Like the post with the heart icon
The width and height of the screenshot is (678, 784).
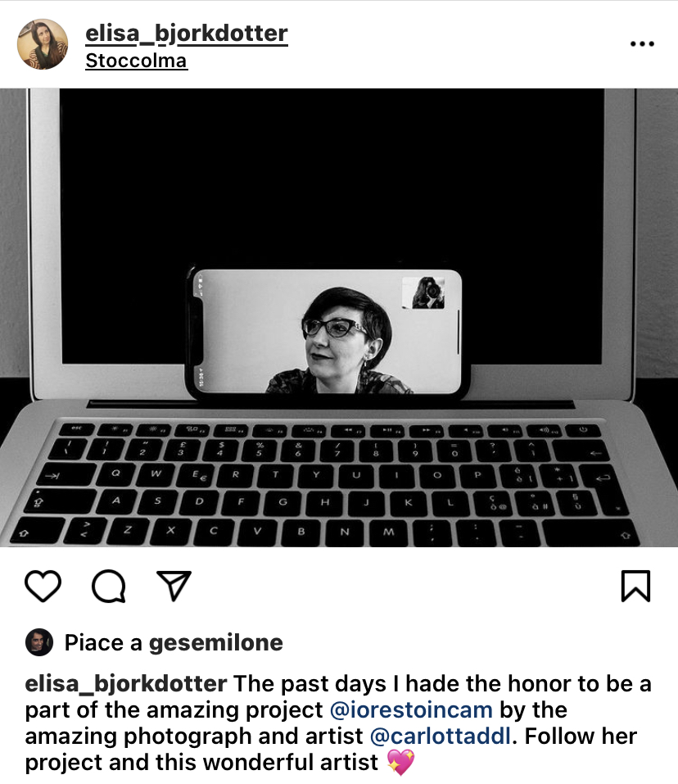pos(43,586)
